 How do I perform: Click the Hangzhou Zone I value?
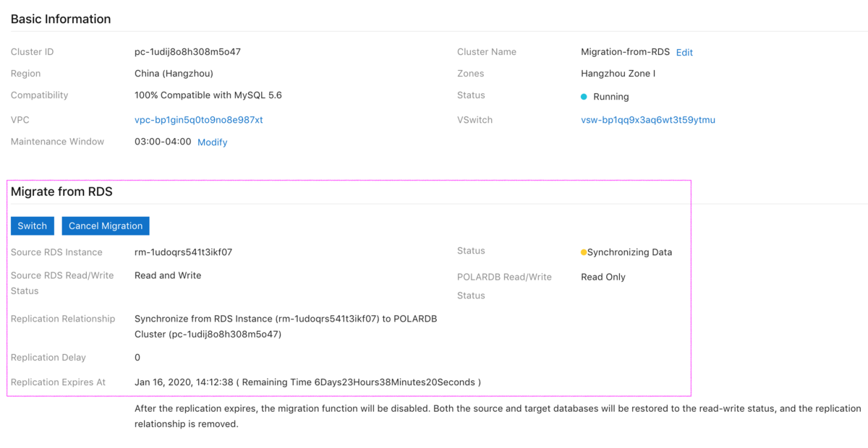(x=618, y=74)
